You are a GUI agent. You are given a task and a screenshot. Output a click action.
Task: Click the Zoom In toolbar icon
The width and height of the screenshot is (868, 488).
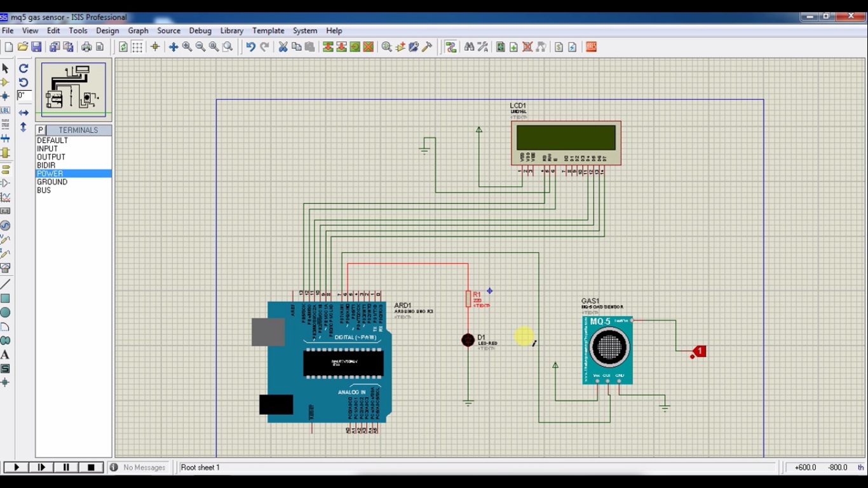pyautogui.click(x=186, y=46)
